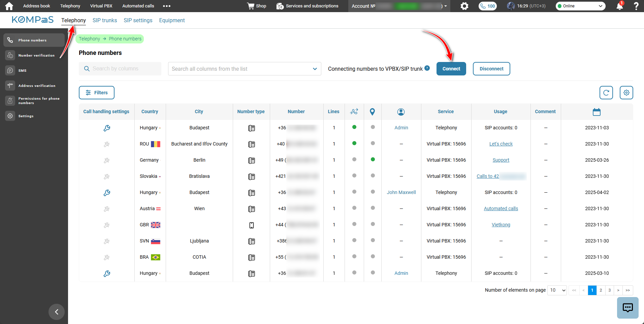644x324 pixels.
Task: Go to page 2
Action: pos(601,290)
